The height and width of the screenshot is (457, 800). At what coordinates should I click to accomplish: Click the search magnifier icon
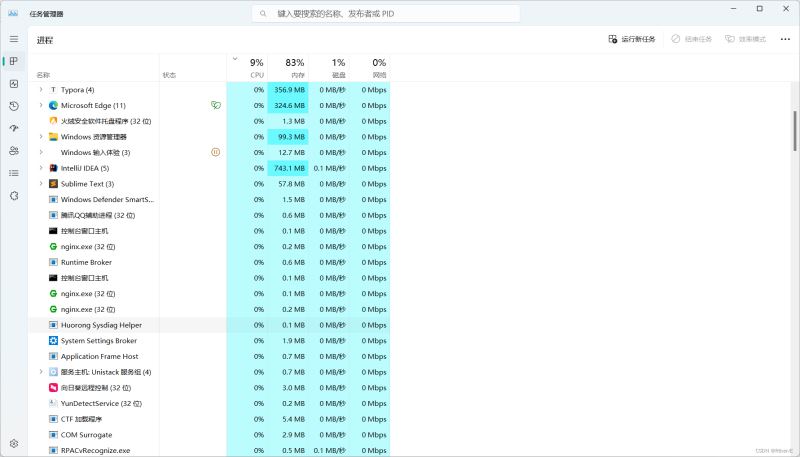(263, 14)
